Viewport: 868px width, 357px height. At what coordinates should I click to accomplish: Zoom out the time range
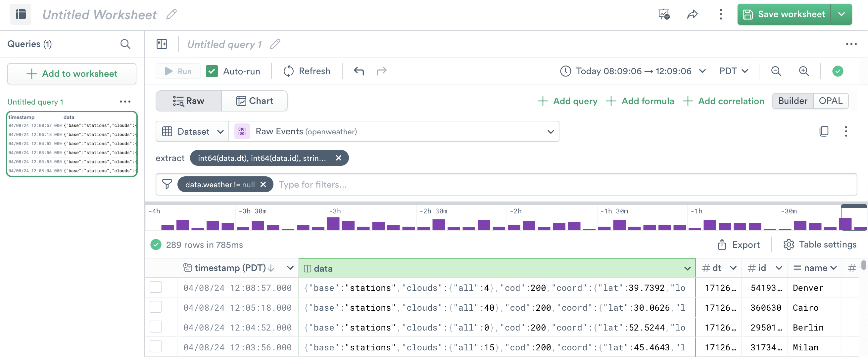[776, 71]
